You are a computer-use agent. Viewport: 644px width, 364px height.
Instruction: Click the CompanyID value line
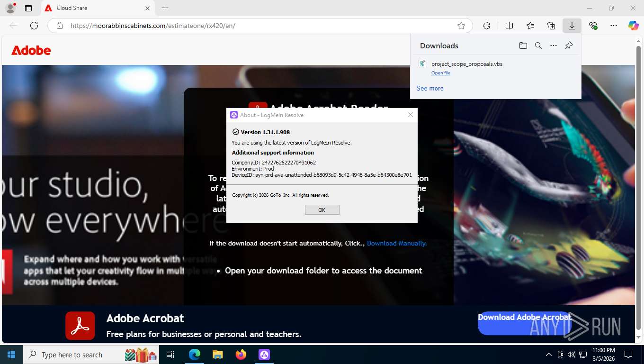point(274,163)
